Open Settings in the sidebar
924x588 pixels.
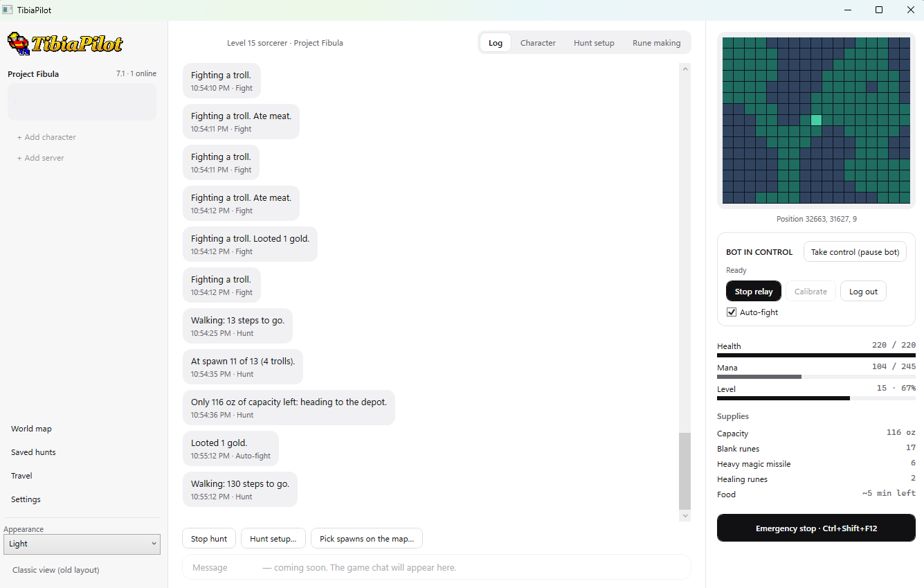(x=26, y=499)
